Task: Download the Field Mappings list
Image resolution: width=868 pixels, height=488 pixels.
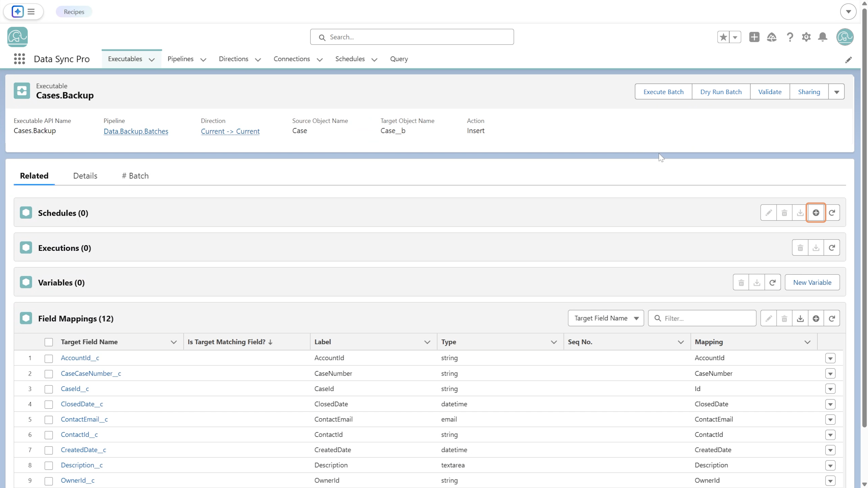Action: coord(800,318)
